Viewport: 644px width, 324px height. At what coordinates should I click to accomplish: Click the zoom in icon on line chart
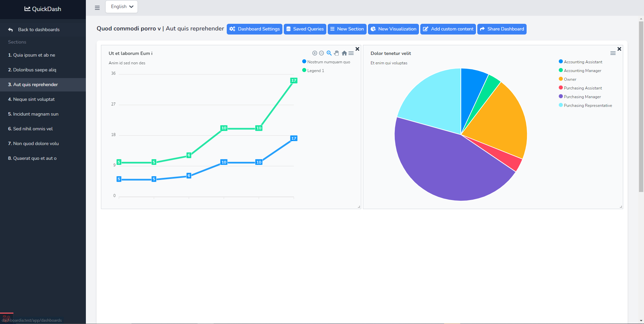[x=315, y=53]
